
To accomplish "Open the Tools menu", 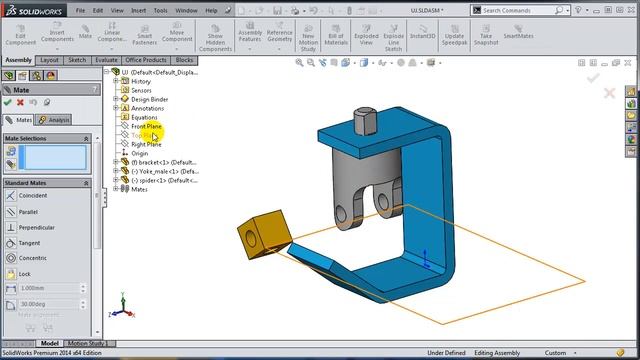I will pyautogui.click(x=160, y=10).
